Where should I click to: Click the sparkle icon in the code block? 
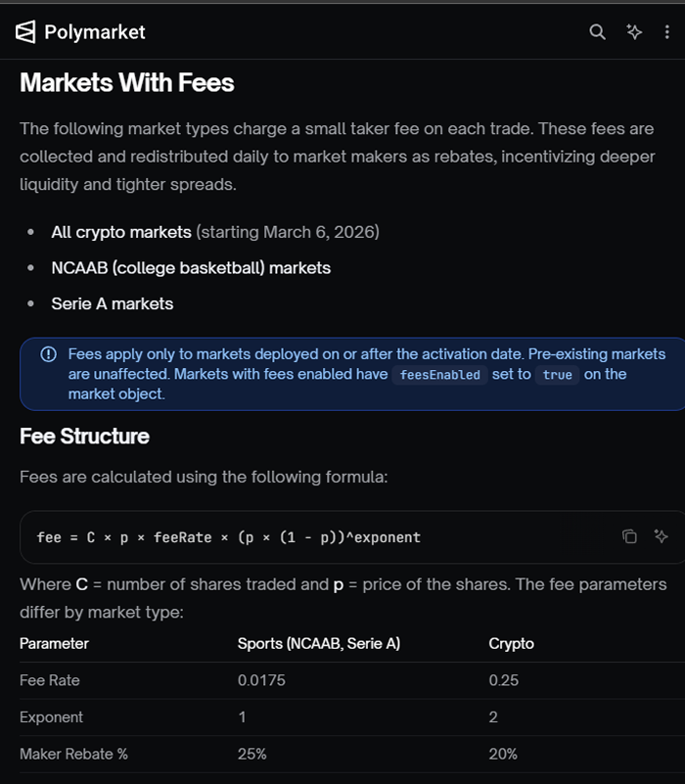click(x=661, y=536)
